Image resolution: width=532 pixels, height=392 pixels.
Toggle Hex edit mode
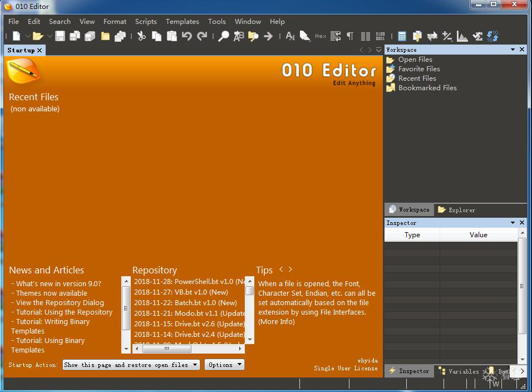tap(321, 36)
